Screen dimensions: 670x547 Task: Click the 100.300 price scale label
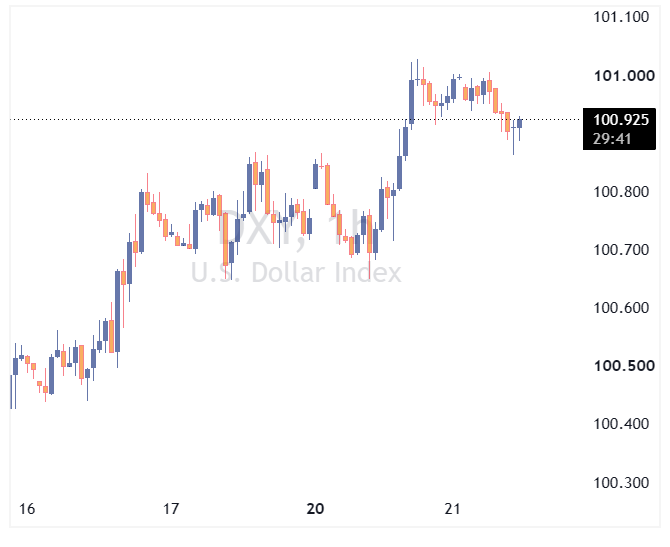[621, 483]
